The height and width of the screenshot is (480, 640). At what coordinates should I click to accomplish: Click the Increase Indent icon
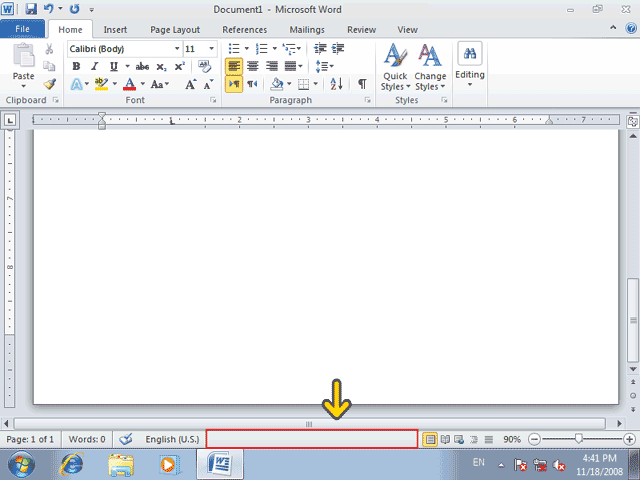[x=338, y=49]
